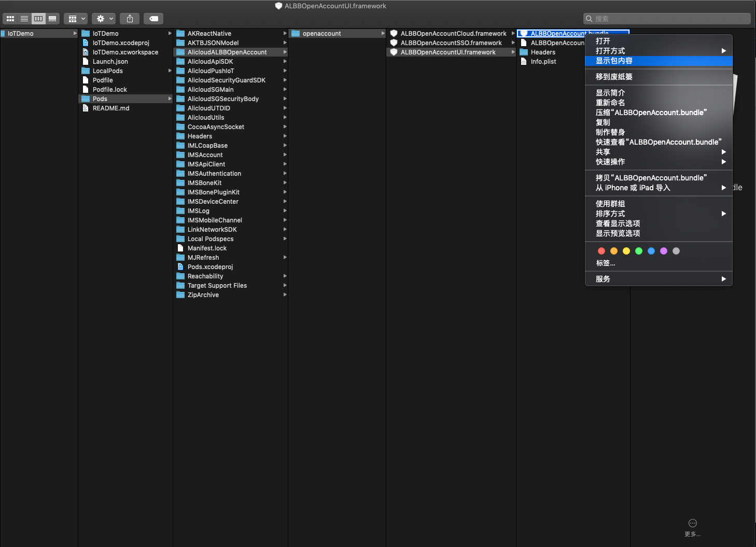Choose 制作替身 in the context menu
The width and height of the screenshot is (756, 547).
(659, 132)
